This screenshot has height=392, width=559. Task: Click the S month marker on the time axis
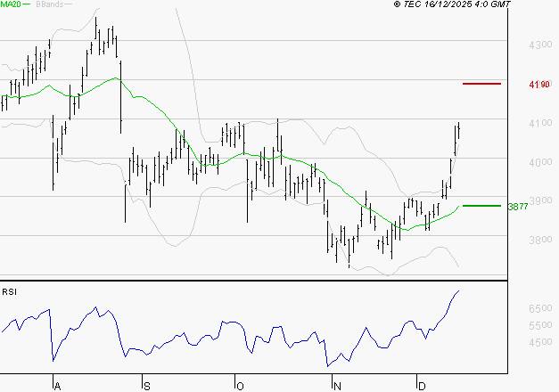point(147,386)
